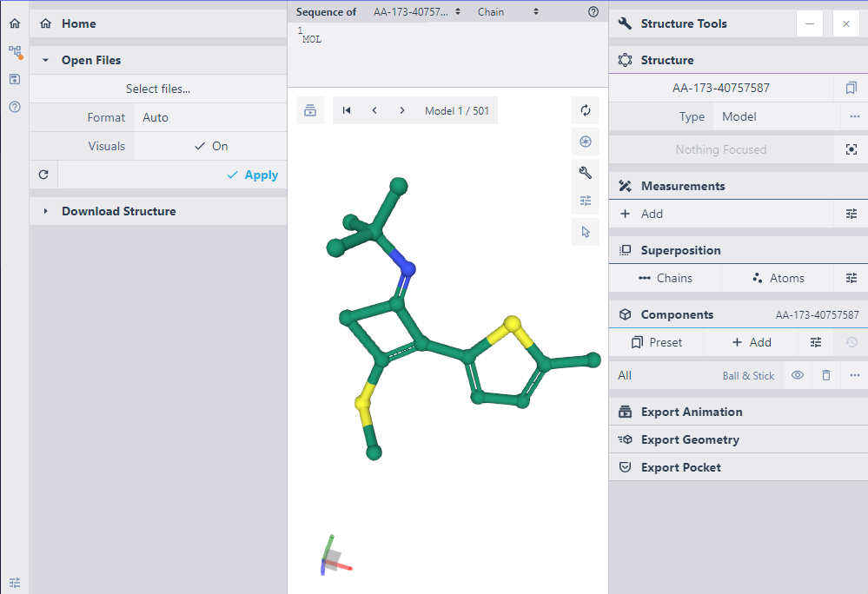This screenshot has height=594, width=868.
Task: Open Export Animation panel
Action: 738,412
